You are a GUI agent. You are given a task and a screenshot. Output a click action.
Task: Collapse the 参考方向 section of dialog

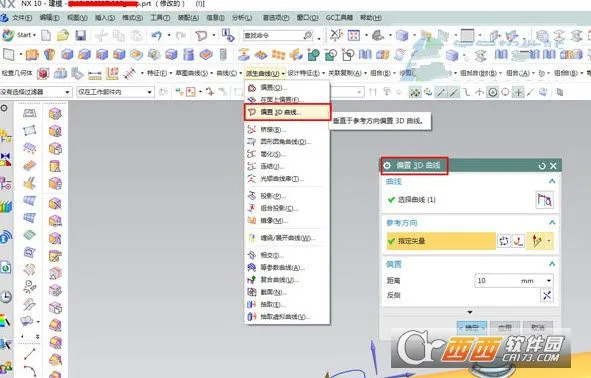tap(551, 222)
